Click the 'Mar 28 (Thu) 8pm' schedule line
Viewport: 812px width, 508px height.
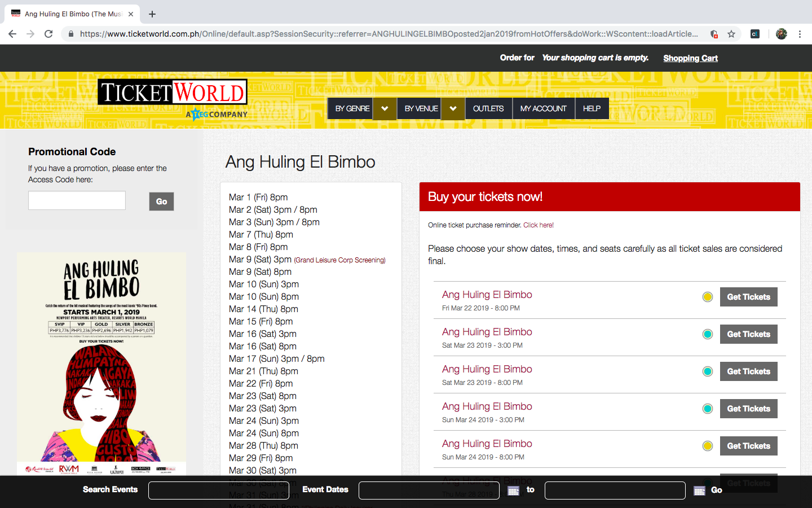[264, 445]
